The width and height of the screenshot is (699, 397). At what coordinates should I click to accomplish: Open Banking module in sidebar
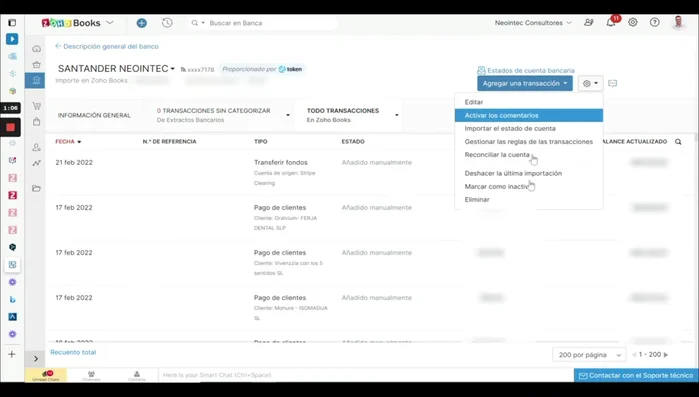pyautogui.click(x=36, y=80)
